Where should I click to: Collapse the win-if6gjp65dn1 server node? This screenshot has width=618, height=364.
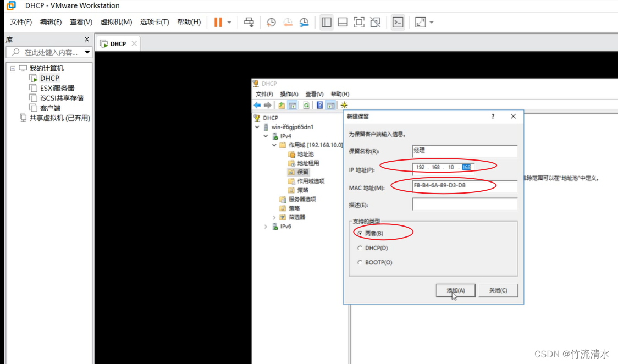pos(257,127)
